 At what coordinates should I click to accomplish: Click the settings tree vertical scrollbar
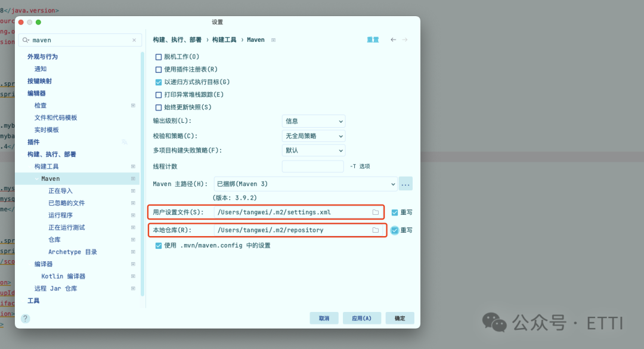pos(143,174)
